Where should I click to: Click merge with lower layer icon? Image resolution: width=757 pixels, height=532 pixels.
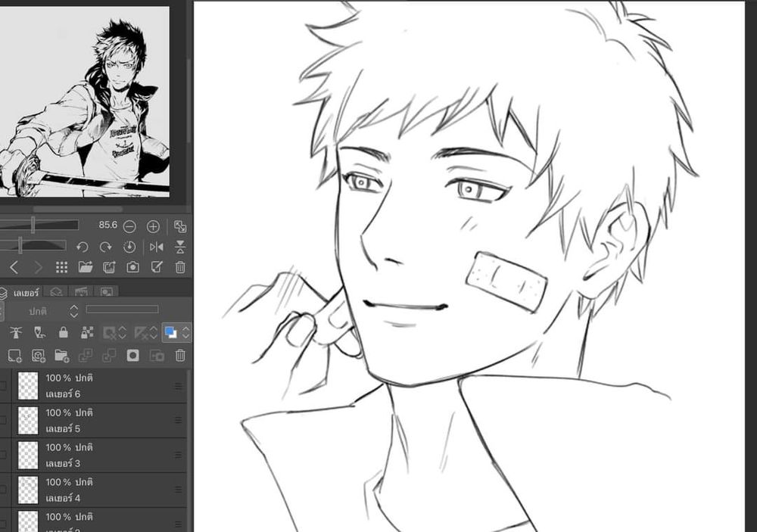point(109,356)
